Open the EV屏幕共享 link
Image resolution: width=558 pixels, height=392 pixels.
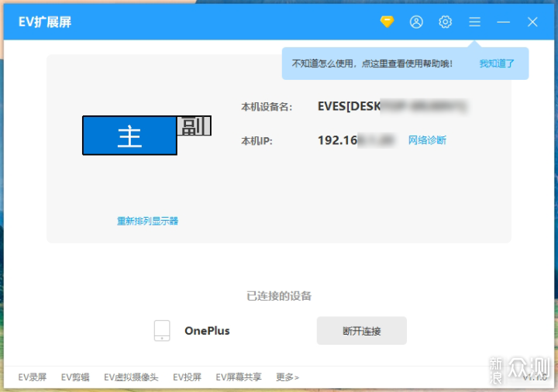(x=239, y=377)
